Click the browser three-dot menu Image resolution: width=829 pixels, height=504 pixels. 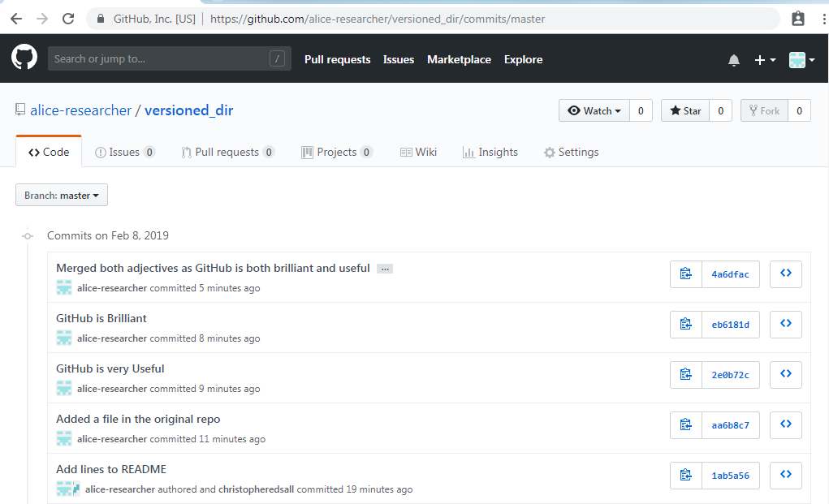click(x=823, y=19)
